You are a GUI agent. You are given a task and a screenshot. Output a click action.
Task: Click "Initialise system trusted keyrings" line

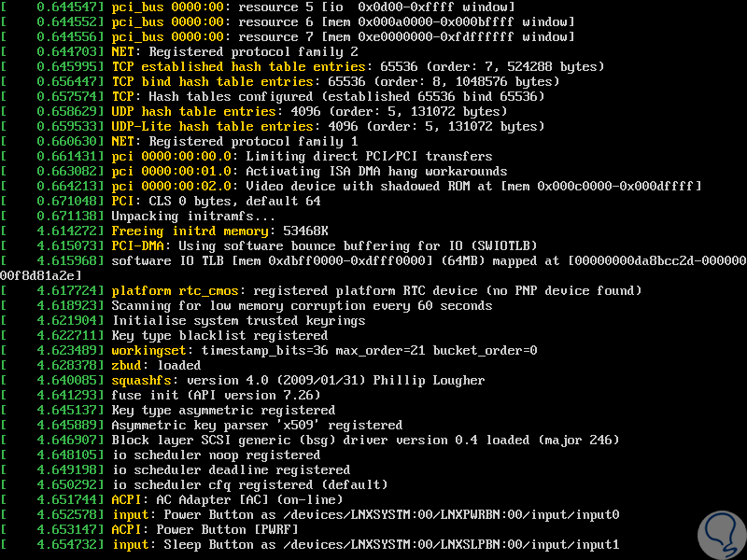pyautogui.click(x=237, y=321)
